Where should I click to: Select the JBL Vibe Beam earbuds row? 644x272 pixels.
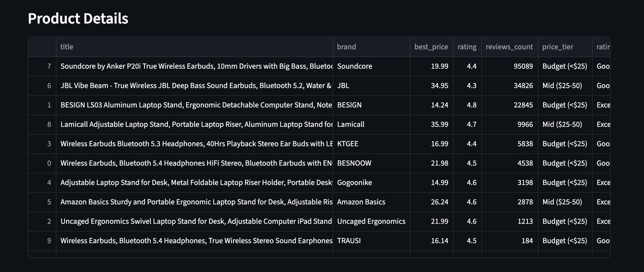tap(194, 86)
